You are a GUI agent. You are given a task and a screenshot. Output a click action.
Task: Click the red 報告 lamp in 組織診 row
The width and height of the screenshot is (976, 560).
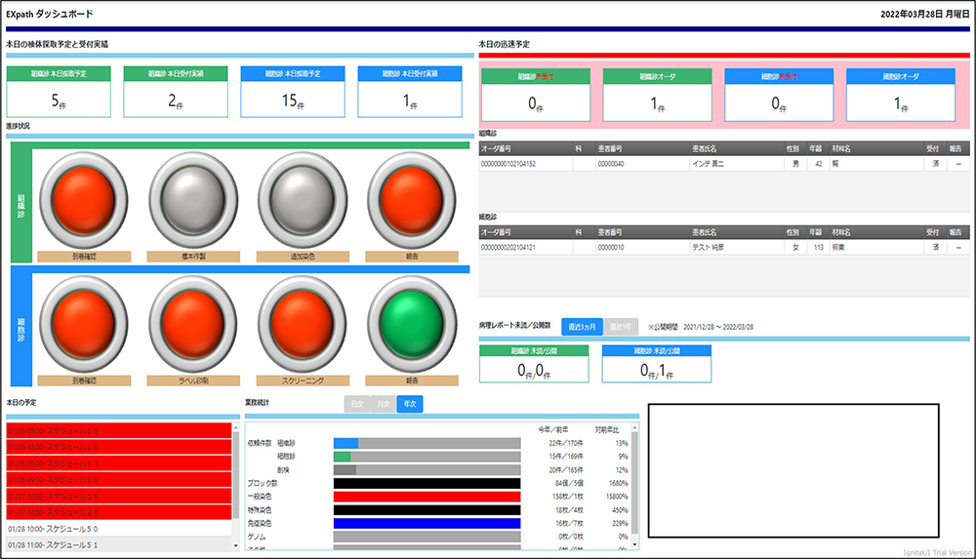click(x=412, y=200)
